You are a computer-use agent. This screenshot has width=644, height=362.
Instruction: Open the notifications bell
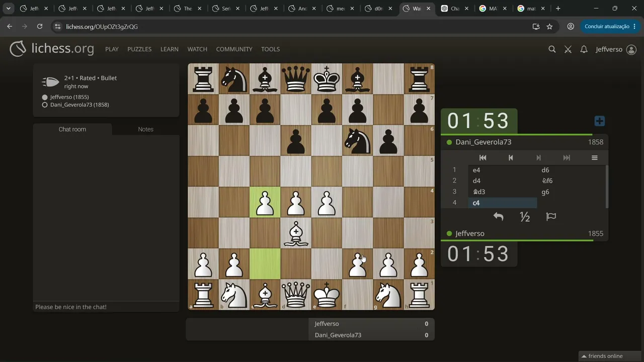coord(584,49)
